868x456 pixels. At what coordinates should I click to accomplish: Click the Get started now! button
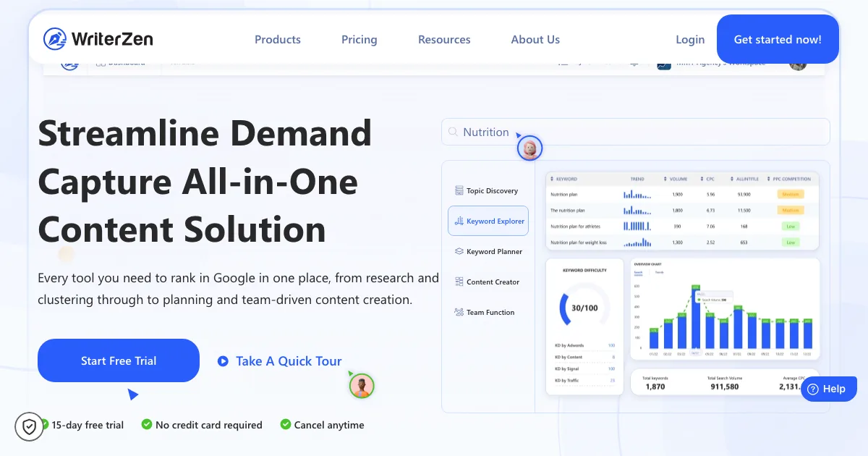(x=778, y=40)
